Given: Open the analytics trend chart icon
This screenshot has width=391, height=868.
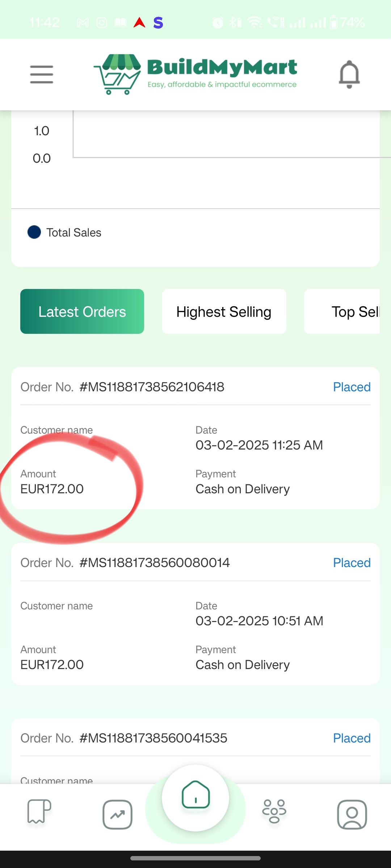Looking at the screenshot, I should click(x=117, y=814).
